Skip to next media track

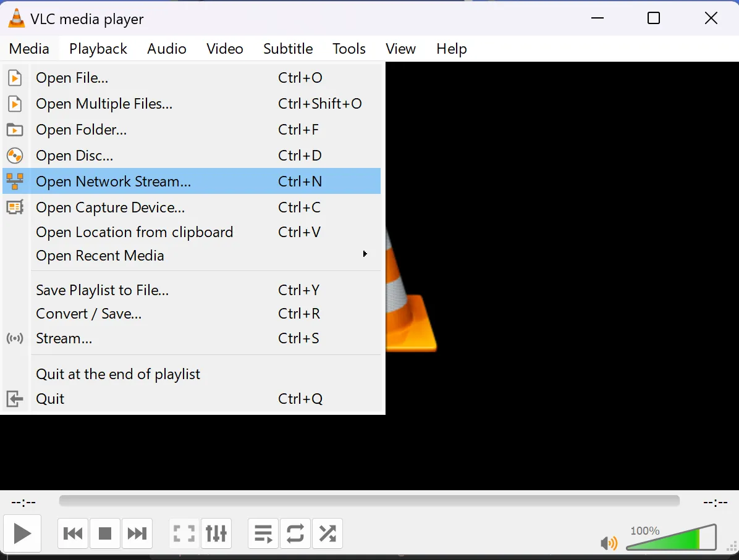click(137, 533)
